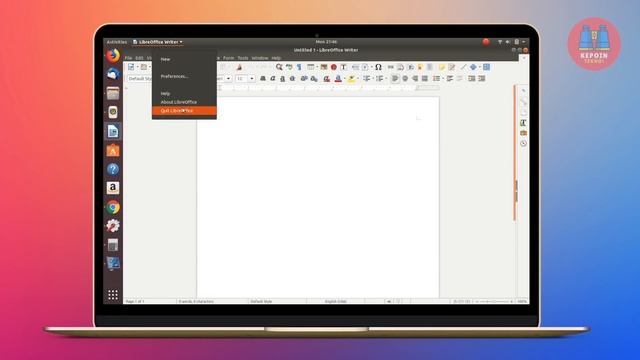Open the paragraph style combo box
Image resolution: width=640 pixels, height=360 pixels.
(139, 78)
